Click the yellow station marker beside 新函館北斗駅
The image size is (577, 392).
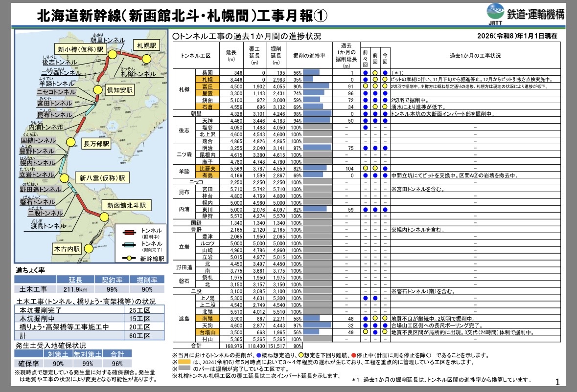click(103, 217)
